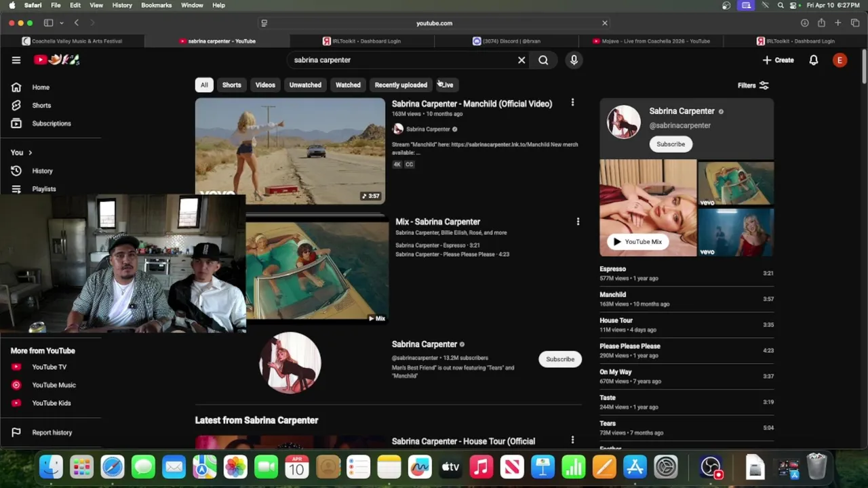This screenshot has width=868, height=488.
Task: Open the Safari History menu
Action: [x=122, y=5]
